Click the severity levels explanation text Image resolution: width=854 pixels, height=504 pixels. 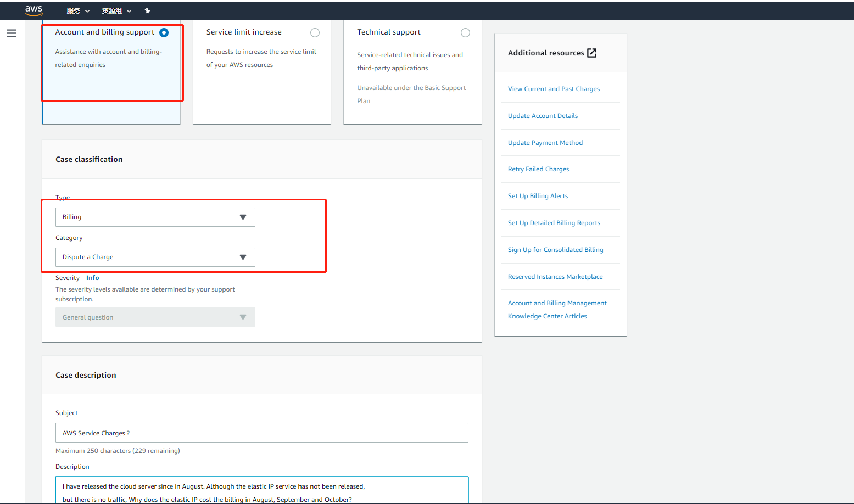[145, 294]
